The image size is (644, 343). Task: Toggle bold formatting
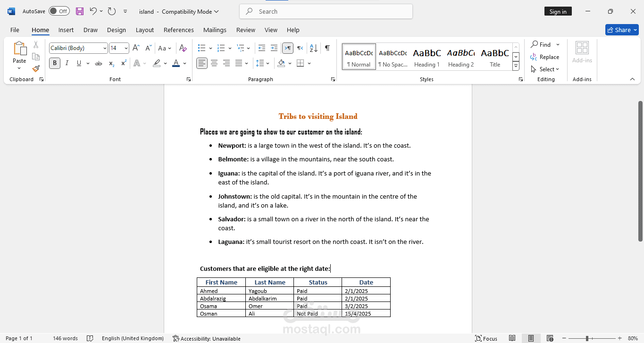(55, 63)
